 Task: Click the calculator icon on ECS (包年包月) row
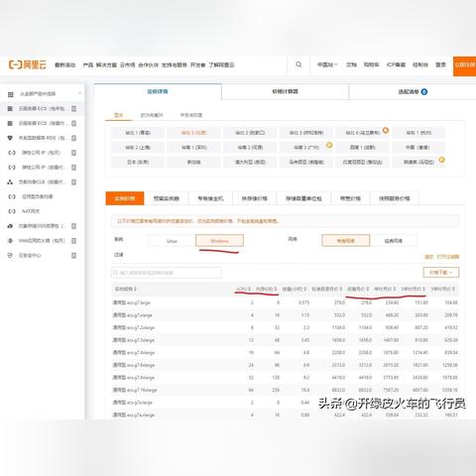tap(73, 109)
